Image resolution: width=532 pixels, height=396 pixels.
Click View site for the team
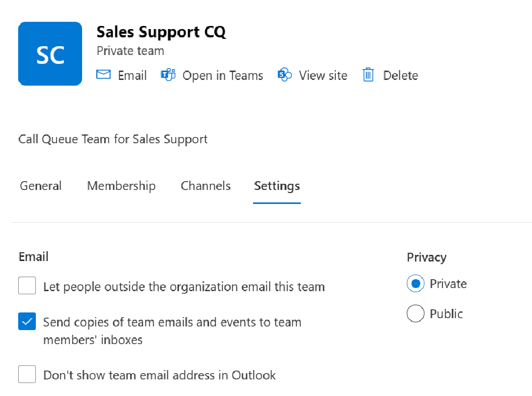323,75
